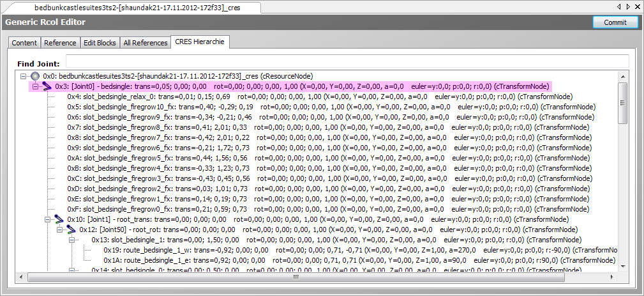Click the cResourceNode sphere icon at 0x0
This screenshot has height=296, width=644.
[36, 76]
